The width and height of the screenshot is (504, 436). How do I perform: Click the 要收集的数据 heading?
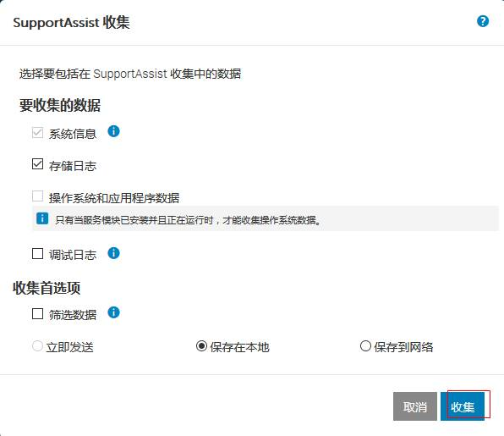60,105
